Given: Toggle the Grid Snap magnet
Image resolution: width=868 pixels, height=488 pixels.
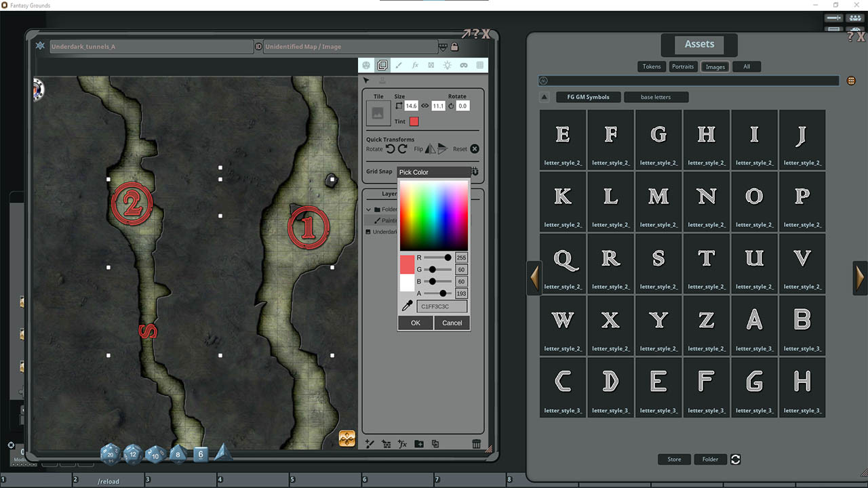Looking at the screenshot, I should [x=473, y=171].
